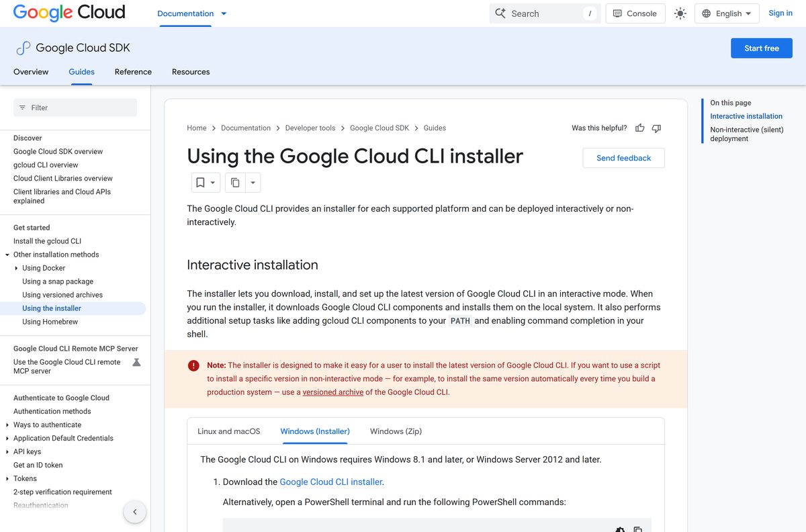Open Using a snap package
This screenshot has width=806, height=532.
coord(58,281)
